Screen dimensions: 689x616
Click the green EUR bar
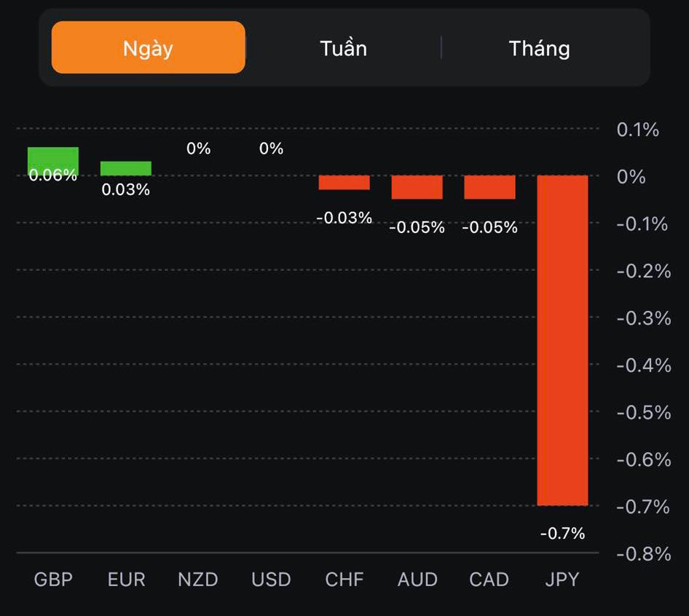click(x=126, y=168)
